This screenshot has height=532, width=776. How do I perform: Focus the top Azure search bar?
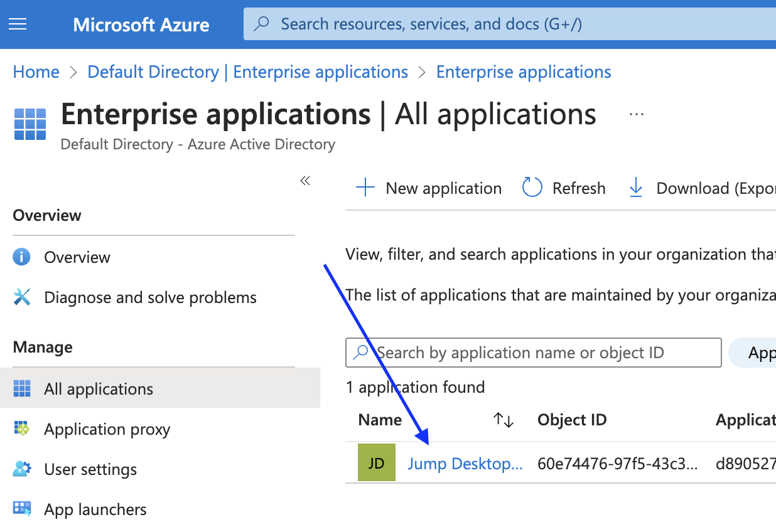coord(510,24)
